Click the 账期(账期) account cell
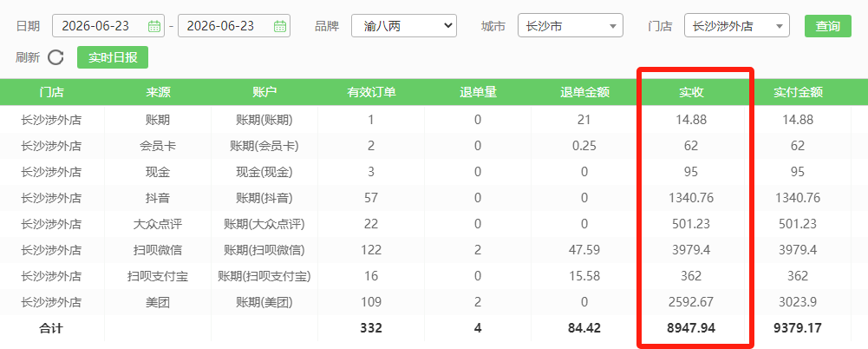Screen dimensions: 868x349 point(264,120)
